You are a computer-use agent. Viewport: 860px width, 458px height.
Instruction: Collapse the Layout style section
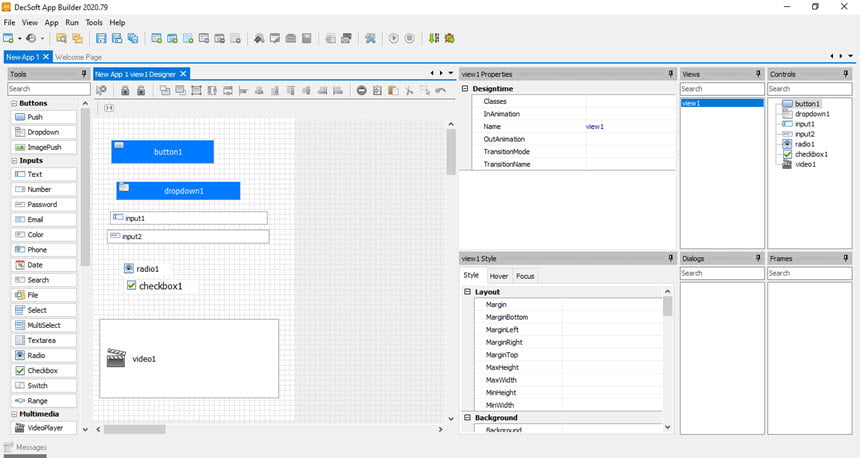point(467,292)
